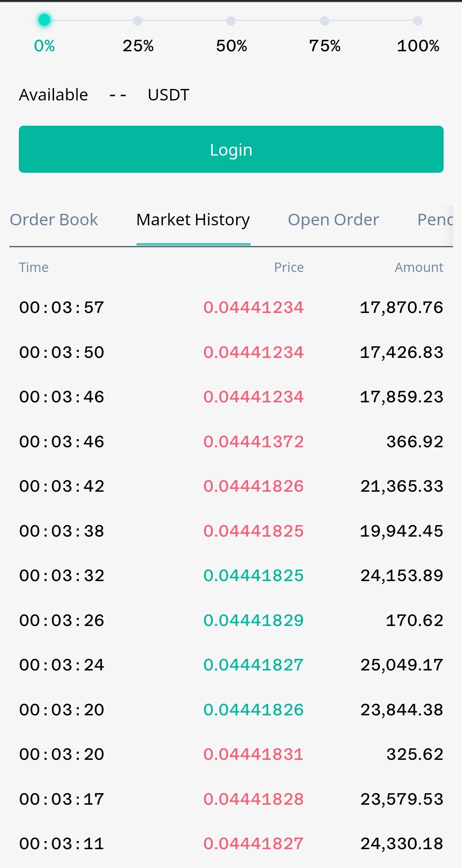Set the amount slider to 25%
The image size is (462, 868).
[138, 21]
